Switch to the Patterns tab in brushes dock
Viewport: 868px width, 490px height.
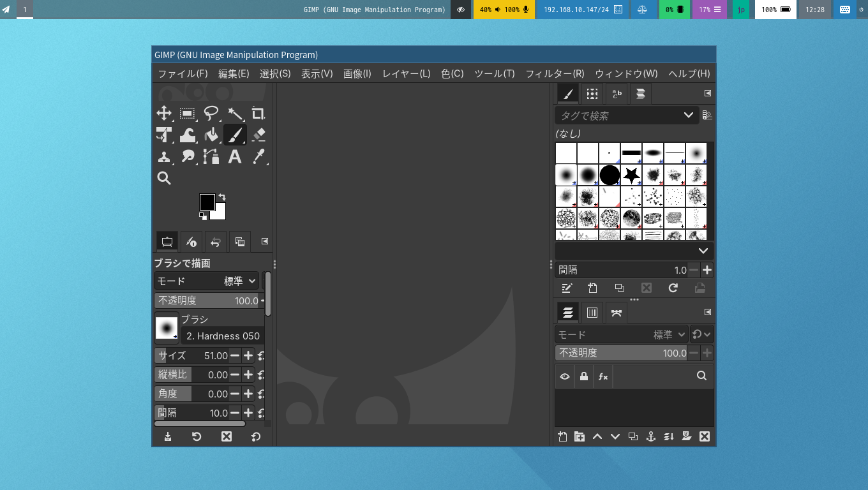tap(592, 94)
